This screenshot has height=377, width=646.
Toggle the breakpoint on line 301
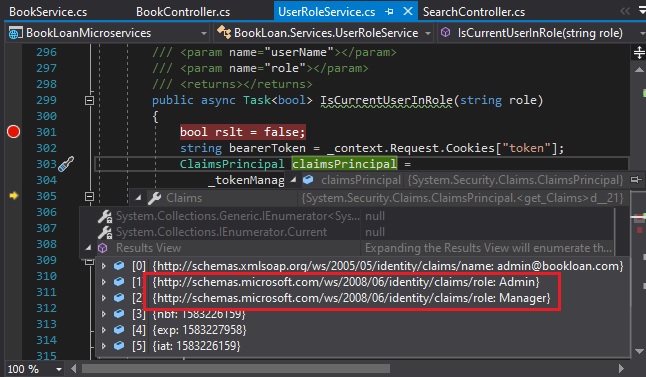(13, 131)
